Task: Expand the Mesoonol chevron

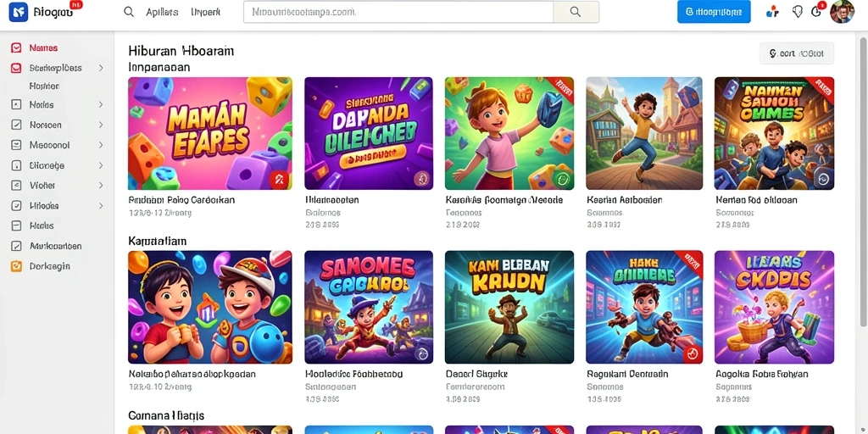Action: (101, 145)
